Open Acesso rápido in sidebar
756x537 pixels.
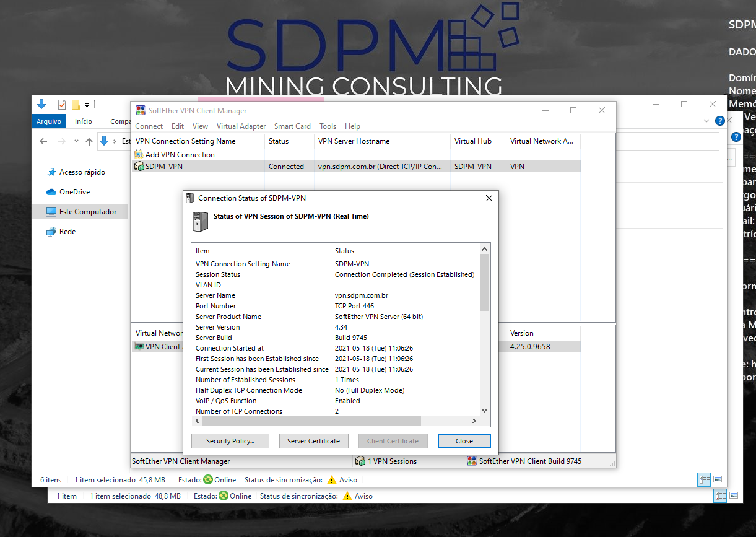tap(82, 172)
